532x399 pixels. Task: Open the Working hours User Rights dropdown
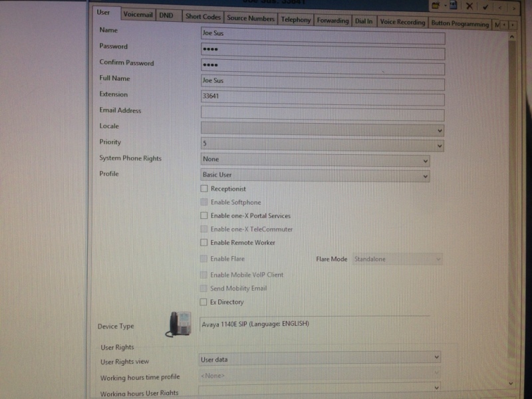(x=320, y=389)
